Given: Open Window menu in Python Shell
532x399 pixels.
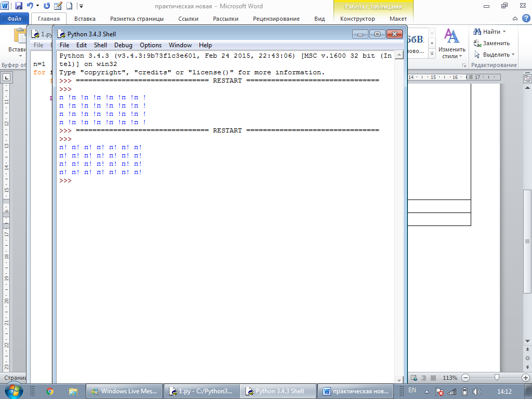Looking at the screenshot, I should (180, 45).
